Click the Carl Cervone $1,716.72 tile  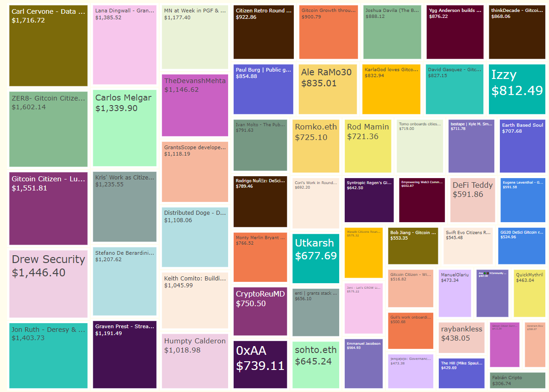click(x=48, y=45)
